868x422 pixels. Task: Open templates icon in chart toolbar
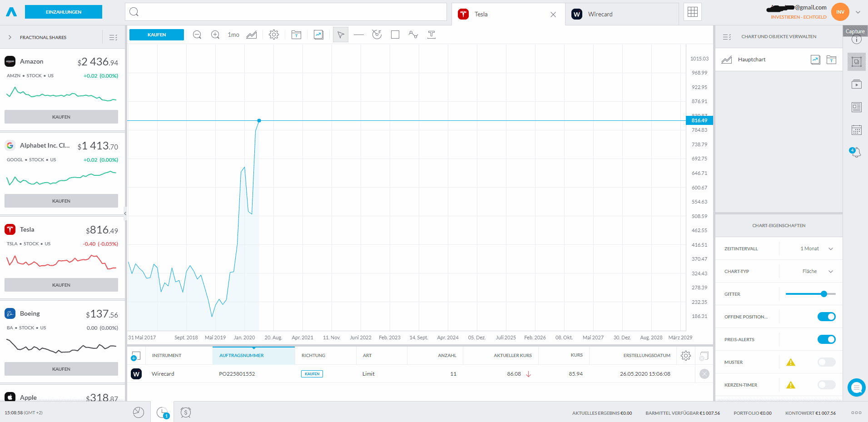tap(296, 35)
